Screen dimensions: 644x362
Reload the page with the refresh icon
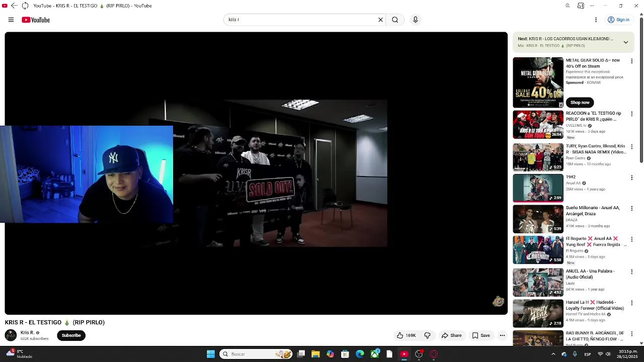pos(25,6)
